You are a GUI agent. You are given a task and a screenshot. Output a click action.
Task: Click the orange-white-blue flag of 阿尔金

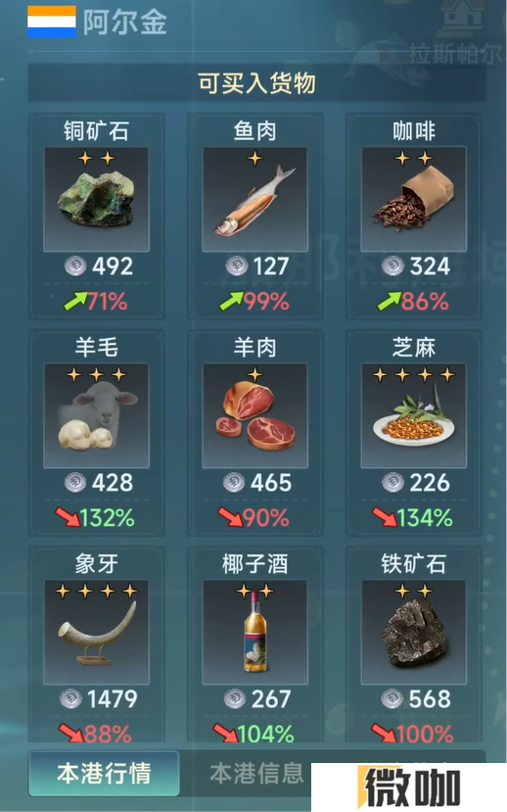[x=52, y=22]
